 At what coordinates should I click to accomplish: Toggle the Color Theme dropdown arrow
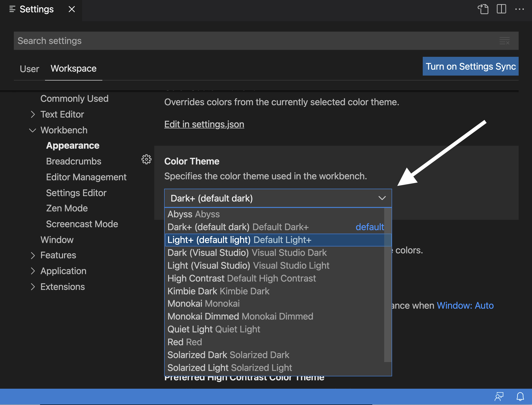(x=382, y=198)
